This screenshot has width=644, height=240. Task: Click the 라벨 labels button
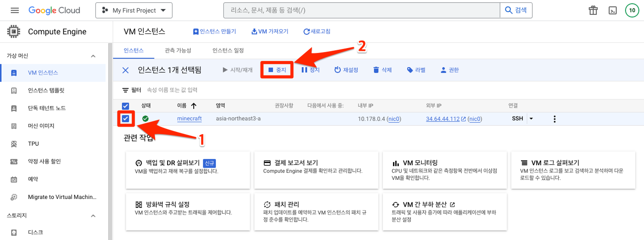click(416, 70)
